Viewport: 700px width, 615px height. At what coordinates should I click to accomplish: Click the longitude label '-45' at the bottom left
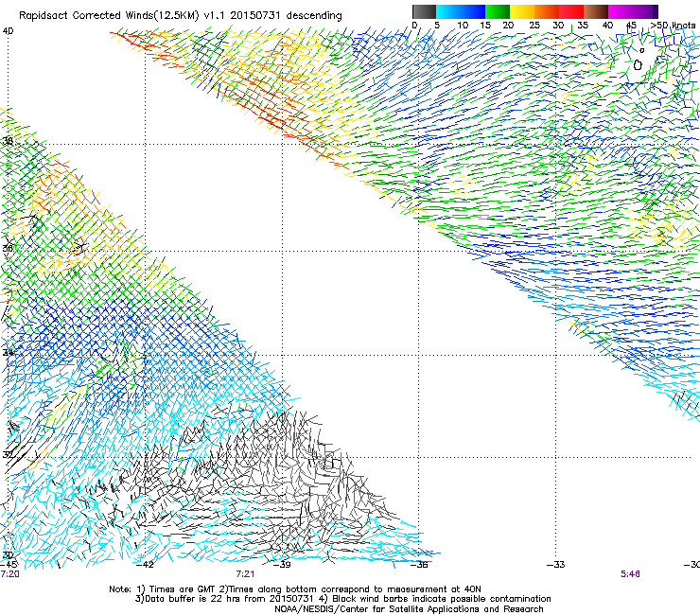tap(9, 565)
